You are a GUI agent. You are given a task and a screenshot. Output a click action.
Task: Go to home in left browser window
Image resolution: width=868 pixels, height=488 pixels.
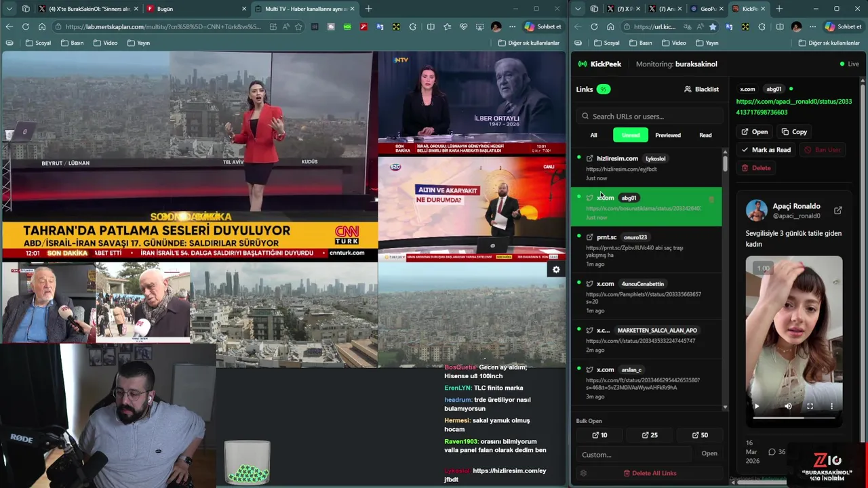pyautogui.click(x=42, y=26)
